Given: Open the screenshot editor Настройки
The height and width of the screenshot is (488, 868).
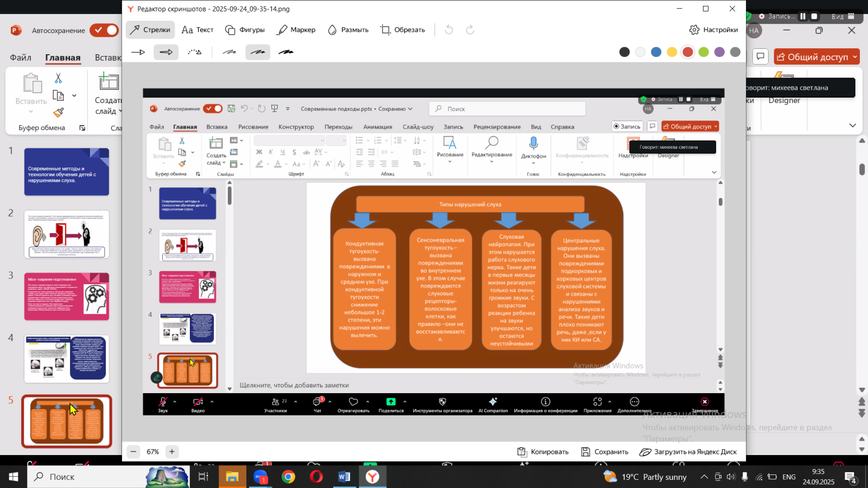Looking at the screenshot, I should click(x=713, y=30).
